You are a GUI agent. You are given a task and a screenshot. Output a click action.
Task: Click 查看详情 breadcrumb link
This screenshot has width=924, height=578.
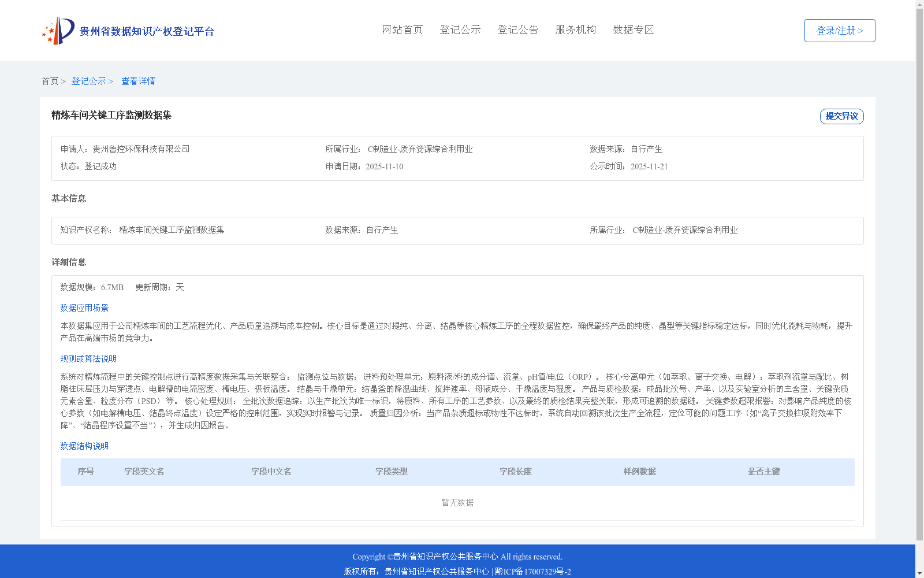(138, 81)
